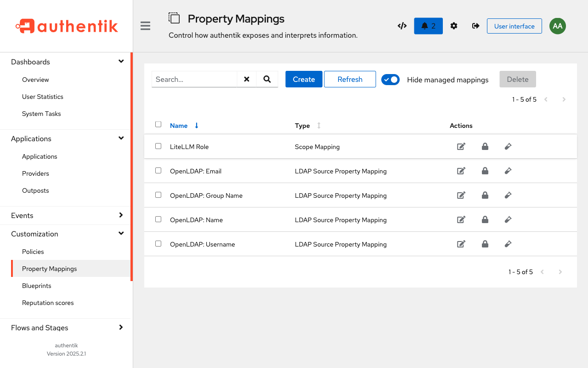Go to previous page in bottom pagination
The image size is (588, 368).
pyautogui.click(x=542, y=272)
